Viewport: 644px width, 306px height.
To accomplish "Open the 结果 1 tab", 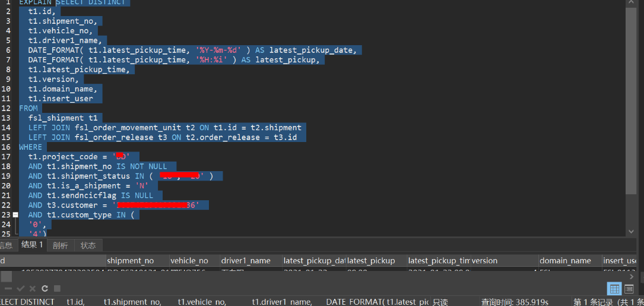I will click(x=32, y=245).
